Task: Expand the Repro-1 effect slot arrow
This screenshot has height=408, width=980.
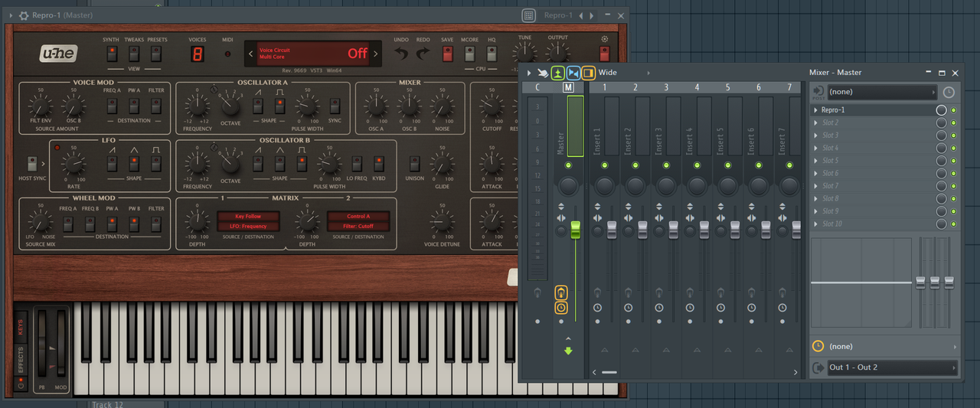Action: click(x=815, y=110)
